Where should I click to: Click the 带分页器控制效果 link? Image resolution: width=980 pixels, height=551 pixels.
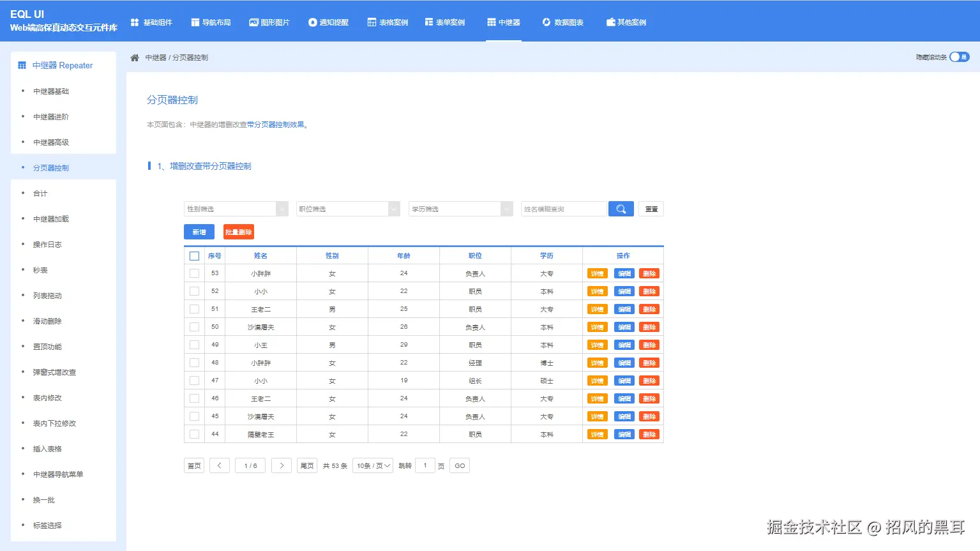pos(275,125)
